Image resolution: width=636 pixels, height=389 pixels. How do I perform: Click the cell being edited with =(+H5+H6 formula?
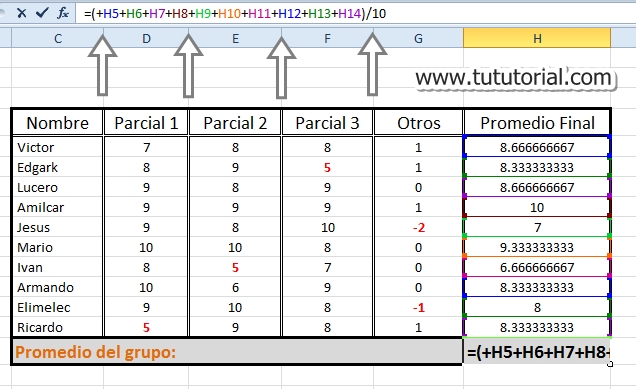coord(537,352)
